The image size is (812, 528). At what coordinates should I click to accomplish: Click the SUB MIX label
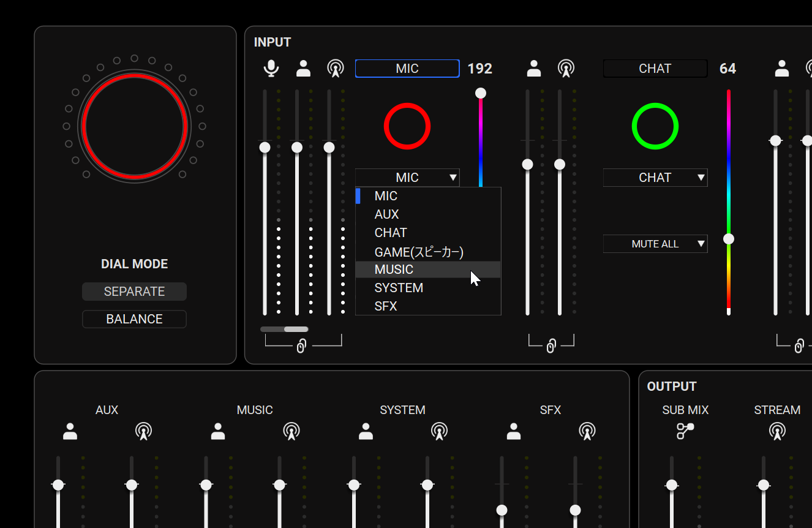(x=685, y=410)
